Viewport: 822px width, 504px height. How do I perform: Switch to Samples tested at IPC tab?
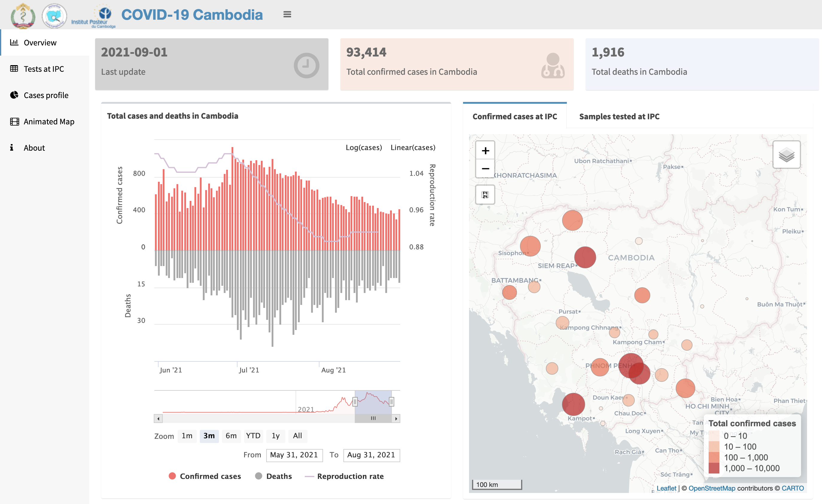[x=619, y=116]
